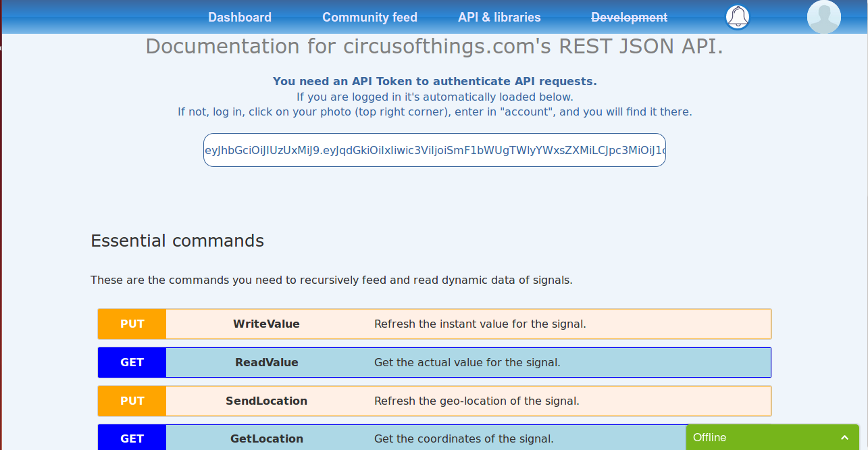Open the notifications bell icon
868x450 pixels.
(738, 17)
